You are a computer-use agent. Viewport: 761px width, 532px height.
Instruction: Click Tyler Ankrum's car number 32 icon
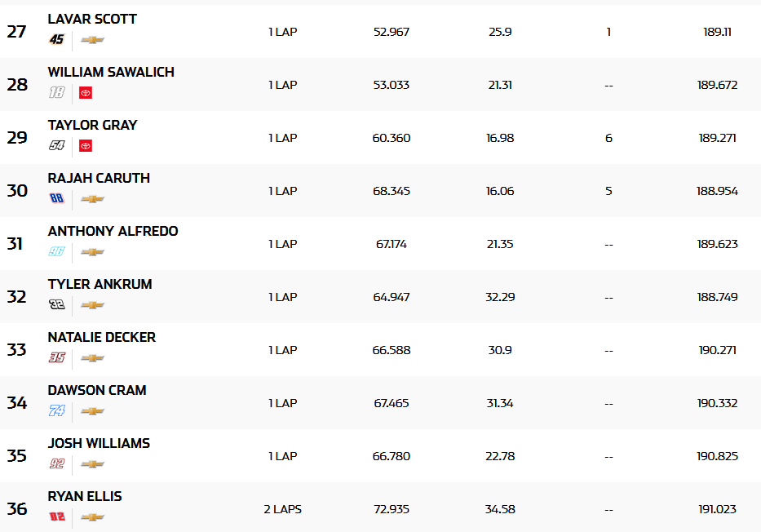pos(56,305)
